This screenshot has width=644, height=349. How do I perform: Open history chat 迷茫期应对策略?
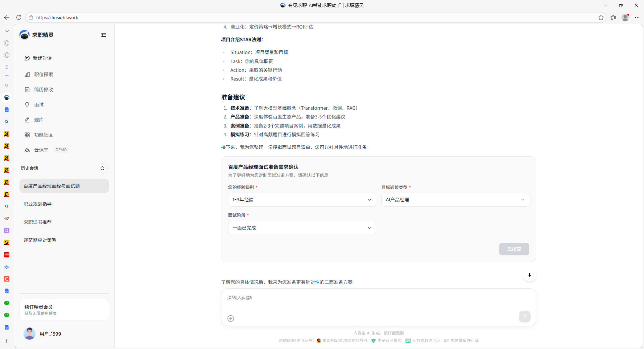pyautogui.click(x=64, y=240)
